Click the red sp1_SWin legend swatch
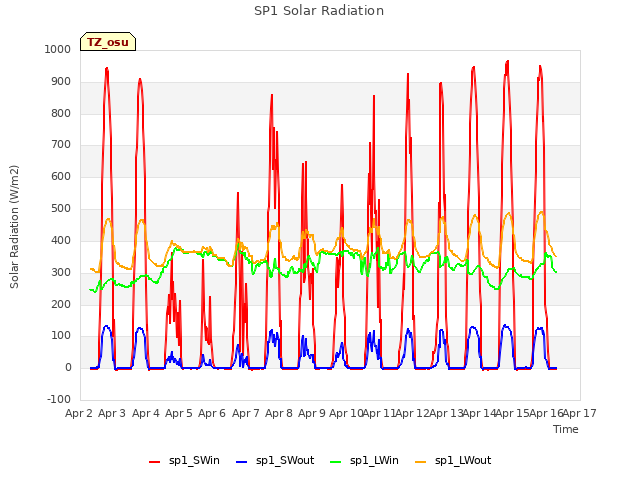The image size is (640, 480). tap(155, 462)
